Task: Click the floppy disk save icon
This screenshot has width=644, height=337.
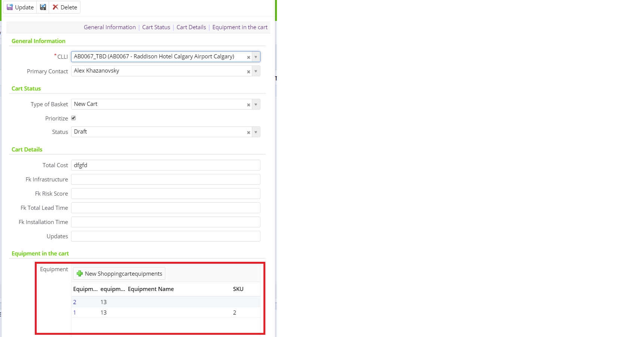Action: (43, 7)
